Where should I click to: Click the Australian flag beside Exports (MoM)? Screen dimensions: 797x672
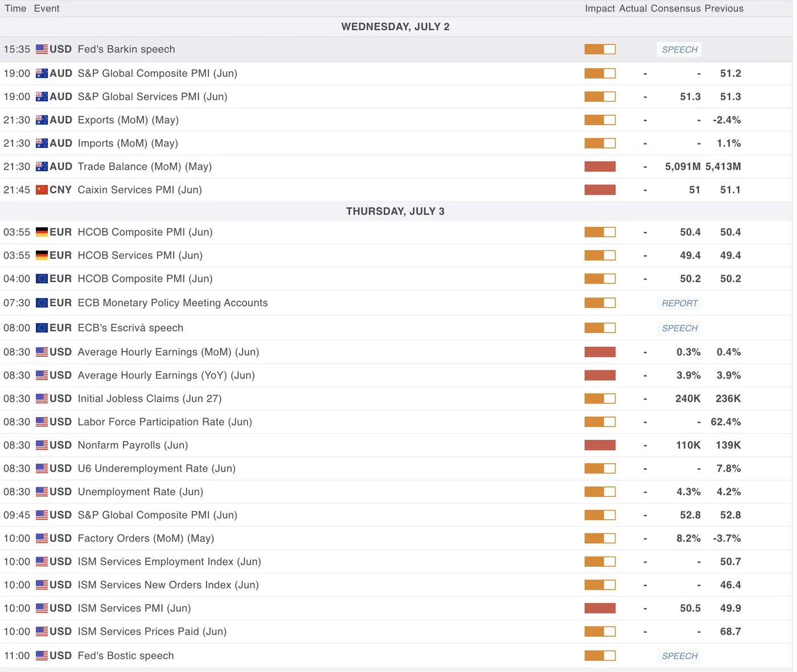pos(42,120)
